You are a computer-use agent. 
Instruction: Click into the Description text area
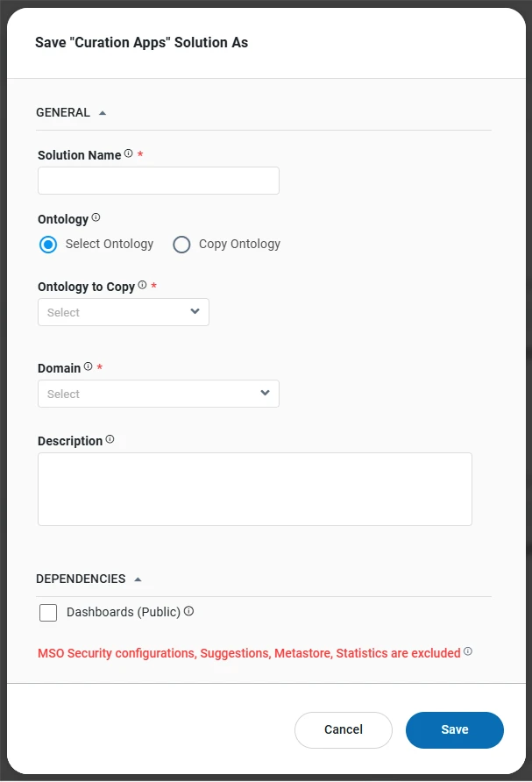[254, 488]
